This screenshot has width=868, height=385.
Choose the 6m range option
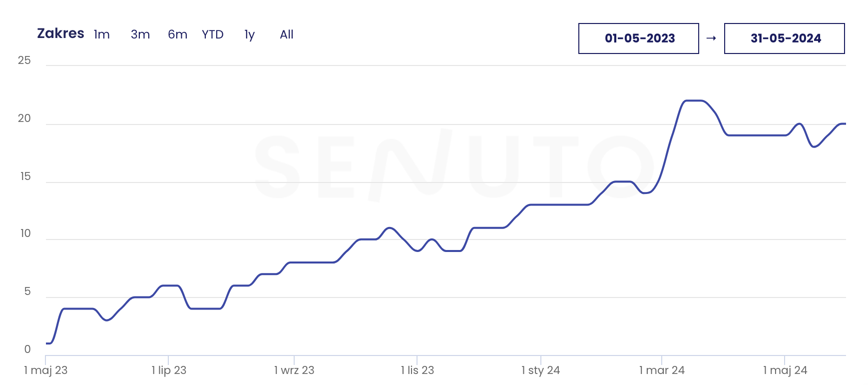coord(177,34)
